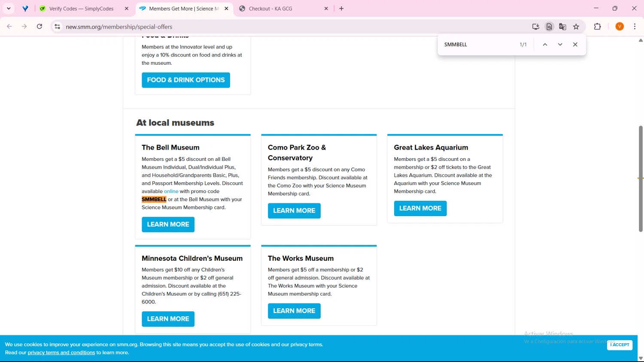Open profile avatar V
This screenshot has height=362, width=644.
[620, 27]
